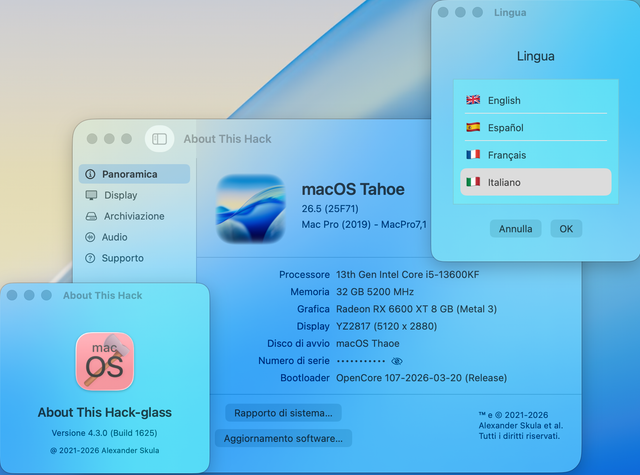Choose Italiano in the Lingua list

coord(536,182)
